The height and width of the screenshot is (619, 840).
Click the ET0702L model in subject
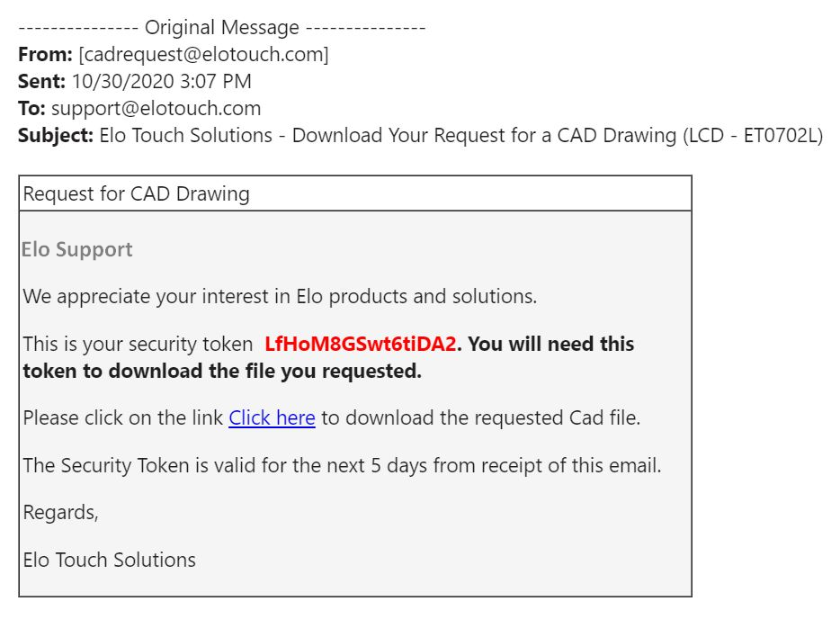coord(779,136)
